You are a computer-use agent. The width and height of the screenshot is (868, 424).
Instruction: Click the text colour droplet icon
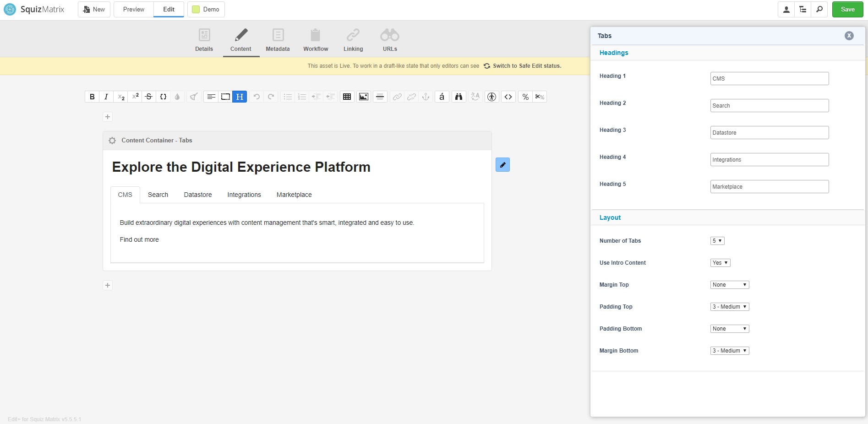(177, 97)
